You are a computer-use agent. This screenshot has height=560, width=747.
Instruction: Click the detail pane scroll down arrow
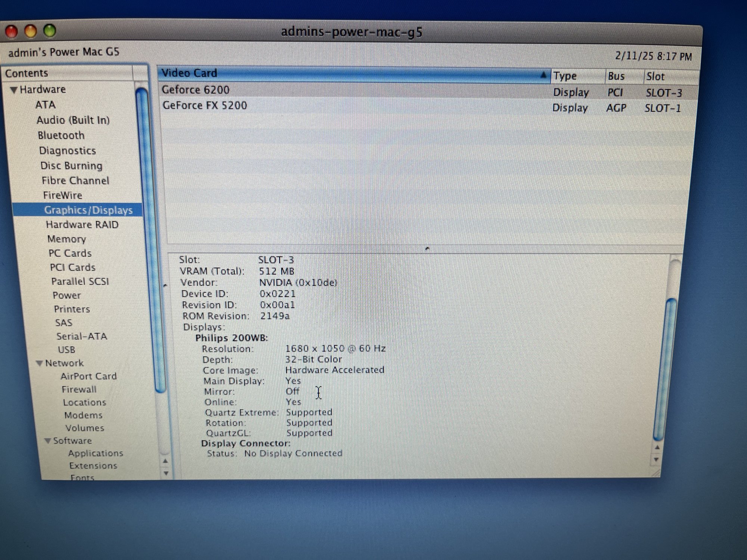tap(657, 460)
